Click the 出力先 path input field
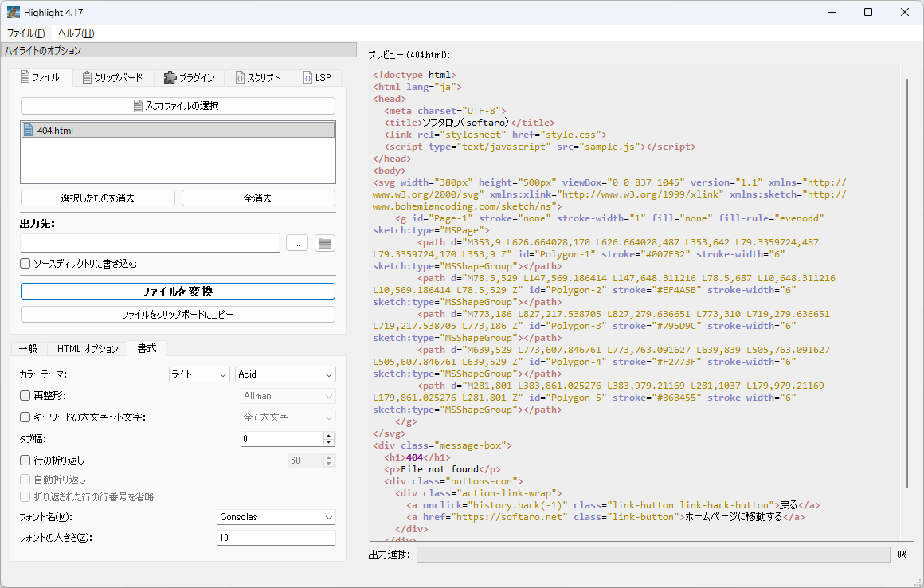This screenshot has width=924, height=588. 150,244
